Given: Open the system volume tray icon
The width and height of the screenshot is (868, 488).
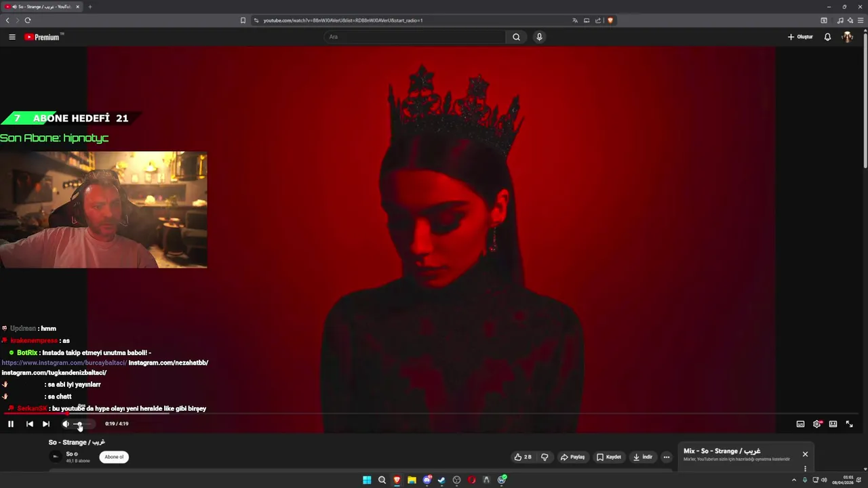Looking at the screenshot, I should pos(824,480).
